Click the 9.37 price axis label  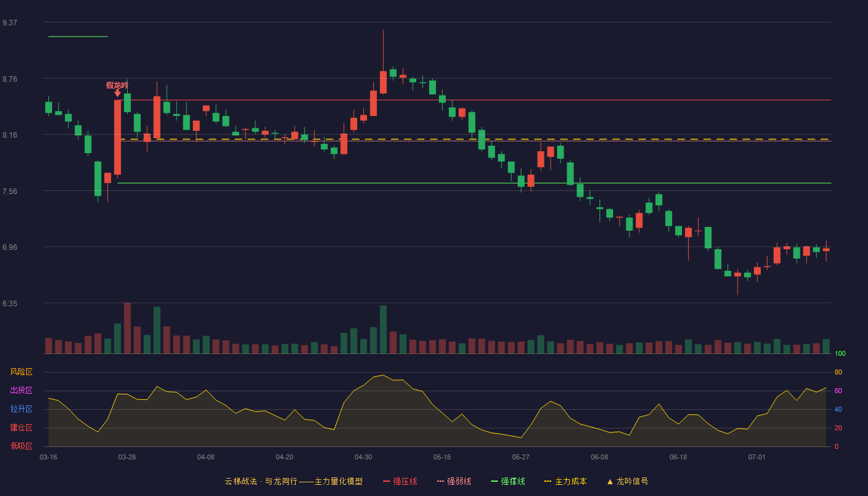(10, 23)
